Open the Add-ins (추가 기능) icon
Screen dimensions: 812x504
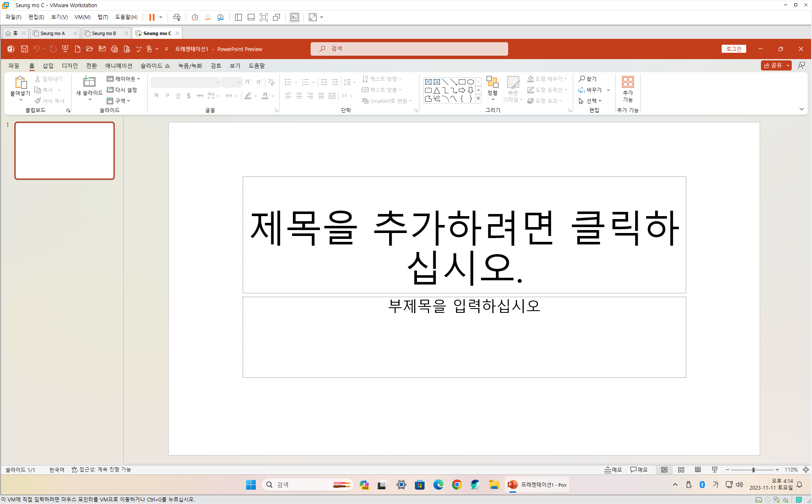pyautogui.click(x=628, y=82)
